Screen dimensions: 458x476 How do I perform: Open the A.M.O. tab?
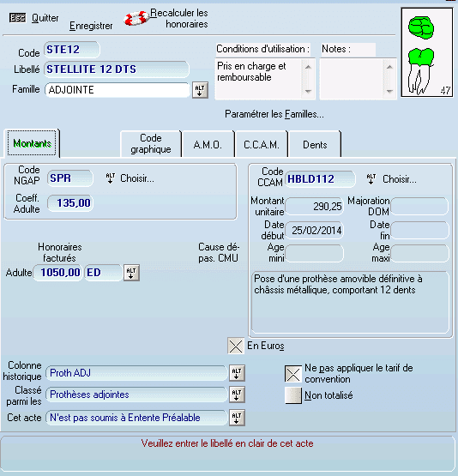click(x=208, y=145)
